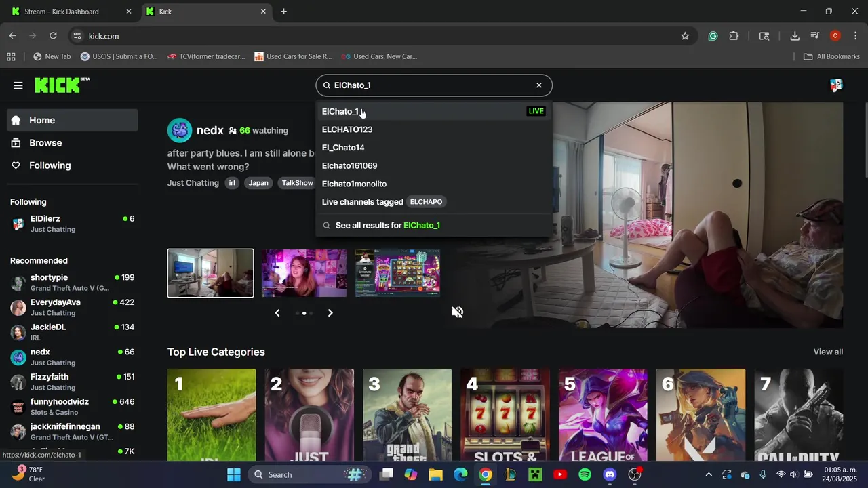This screenshot has width=868, height=488.
Task: Click the TalkShow tag chip
Action: click(297, 183)
